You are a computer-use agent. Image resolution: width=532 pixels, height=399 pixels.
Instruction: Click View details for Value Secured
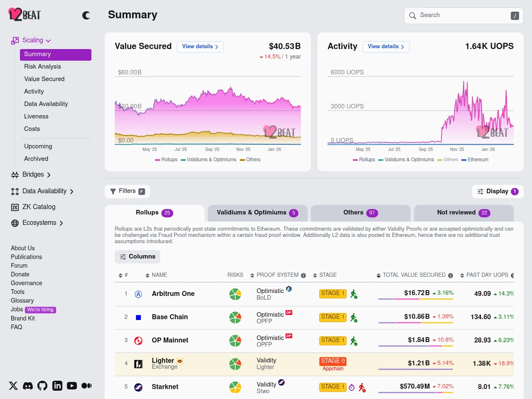tap(200, 47)
